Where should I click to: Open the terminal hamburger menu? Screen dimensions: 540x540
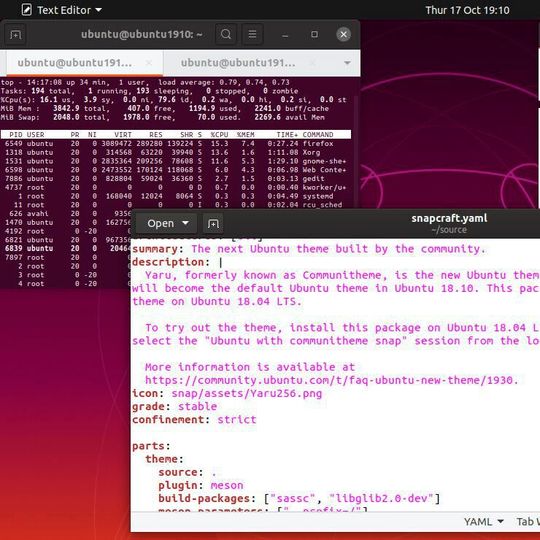tap(252, 34)
